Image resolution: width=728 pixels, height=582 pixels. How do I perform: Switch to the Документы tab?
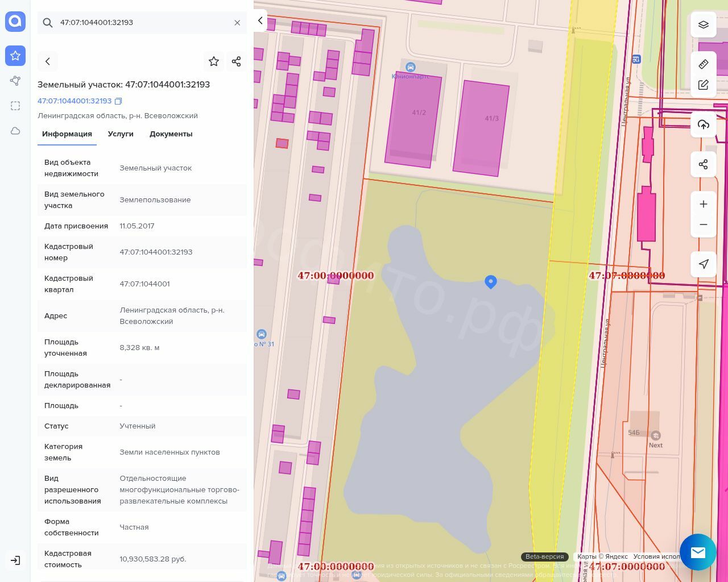click(171, 134)
